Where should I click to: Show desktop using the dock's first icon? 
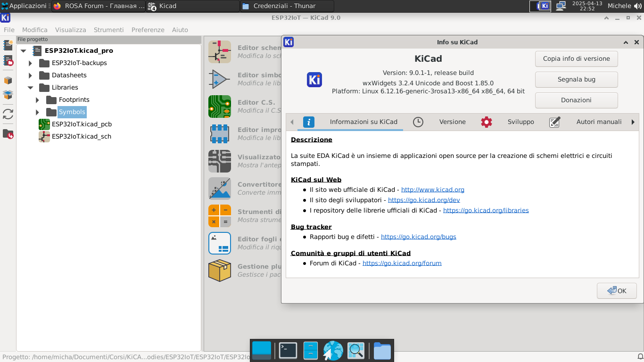[x=262, y=351]
